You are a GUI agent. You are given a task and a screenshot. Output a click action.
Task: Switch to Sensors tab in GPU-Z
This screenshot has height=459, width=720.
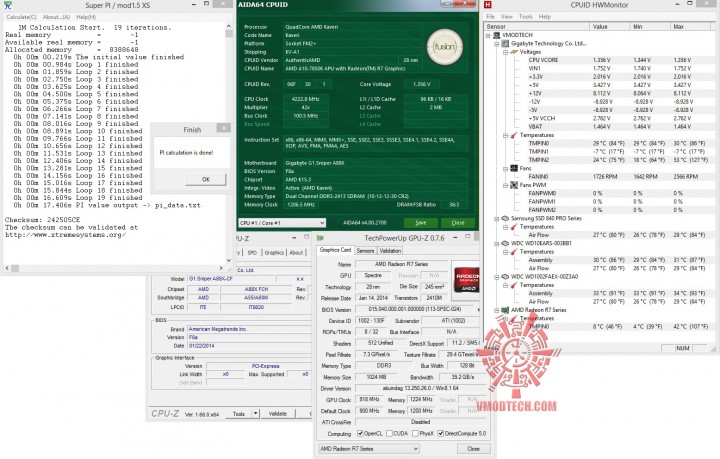(365, 251)
